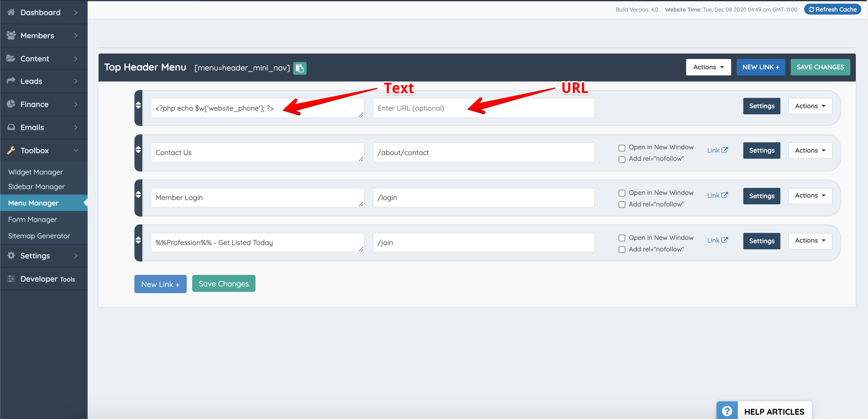Screen dimensions: 868x419
Task: Check Add rel=nofollow for Member Login
Action: [x=622, y=204]
